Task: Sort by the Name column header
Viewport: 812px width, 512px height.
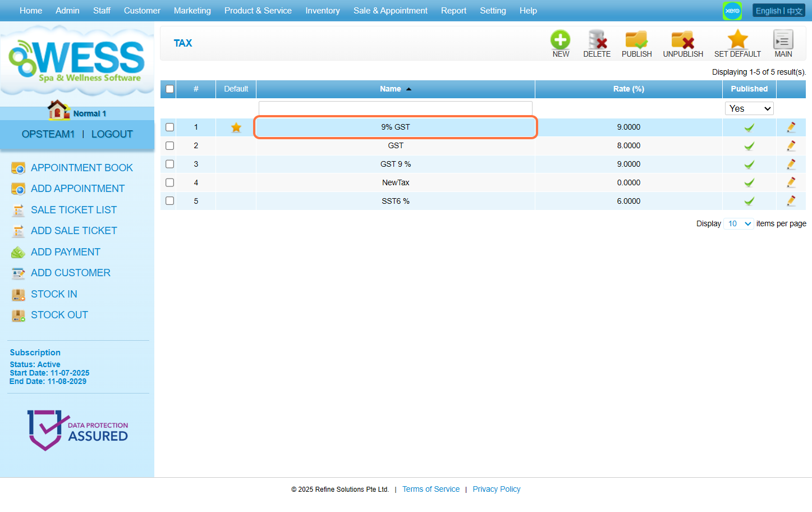Action: (x=391, y=89)
